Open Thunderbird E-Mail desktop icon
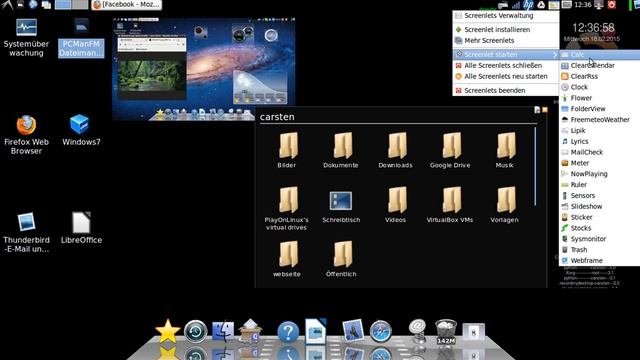This screenshot has width=640, height=360. tap(26, 233)
